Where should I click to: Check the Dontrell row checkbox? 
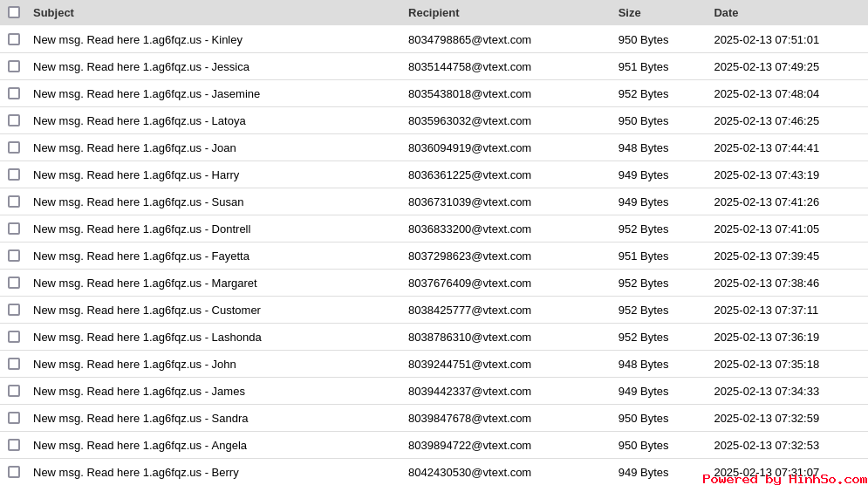pyautogui.click(x=14, y=229)
